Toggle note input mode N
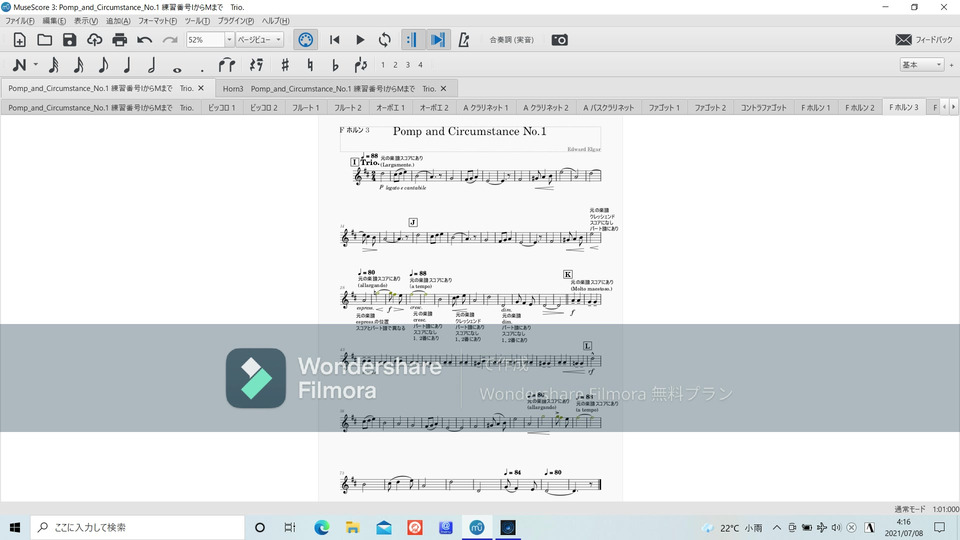 pyautogui.click(x=20, y=65)
